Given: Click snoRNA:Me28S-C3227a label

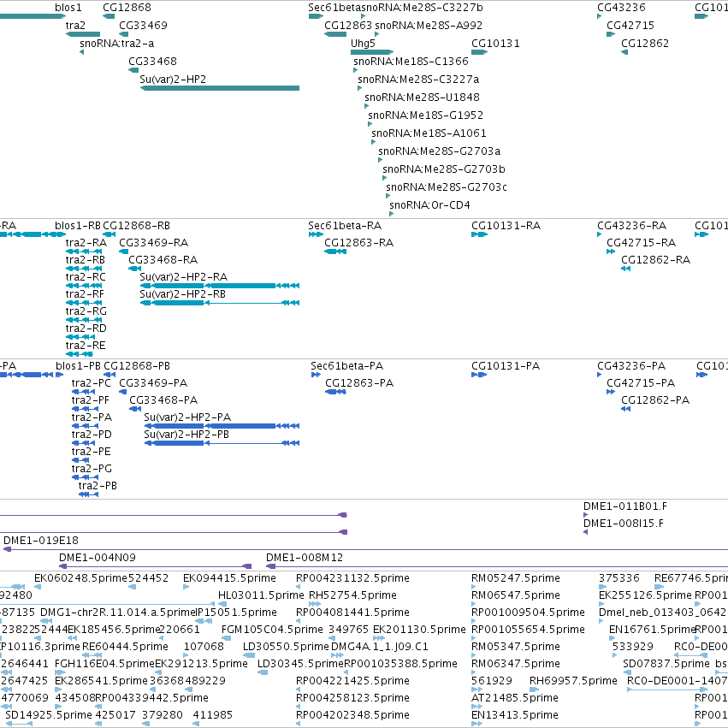Looking at the screenshot, I should click(x=417, y=80).
